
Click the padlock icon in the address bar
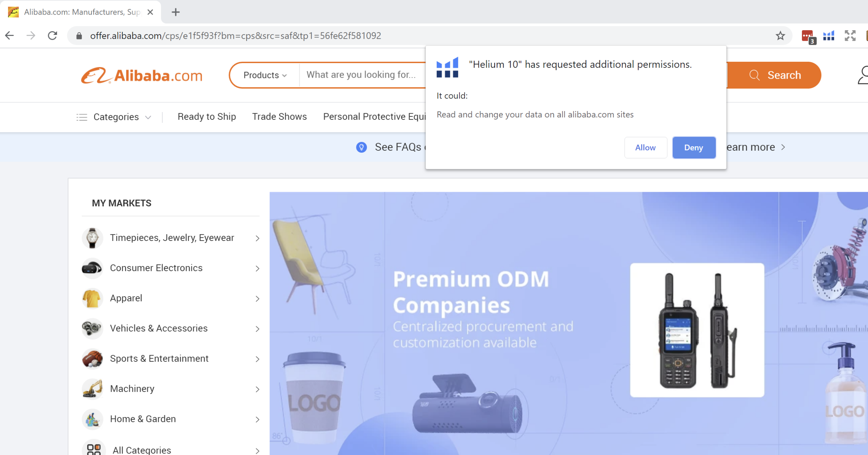(x=79, y=35)
